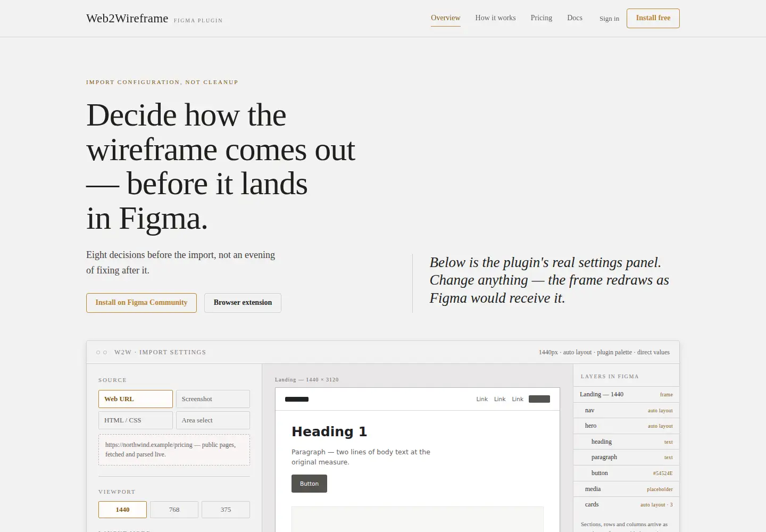Click the LAYERS IN FIGMA heading
The width and height of the screenshot is (766, 532).
(610, 376)
